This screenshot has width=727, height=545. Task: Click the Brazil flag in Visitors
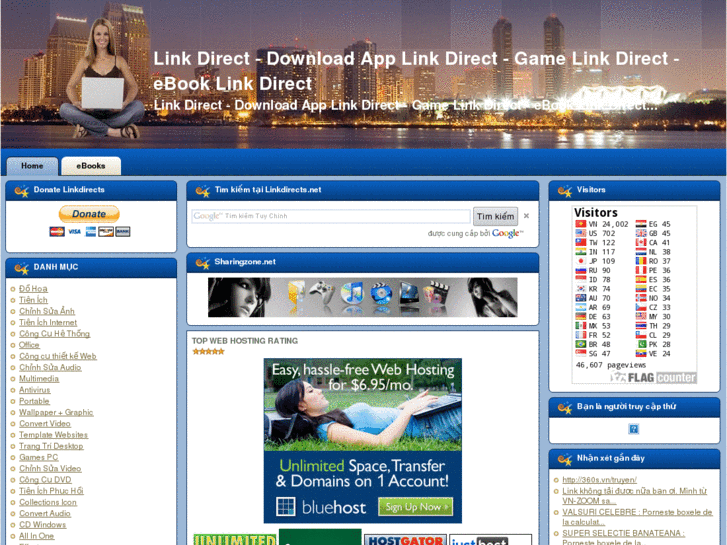coord(580,344)
